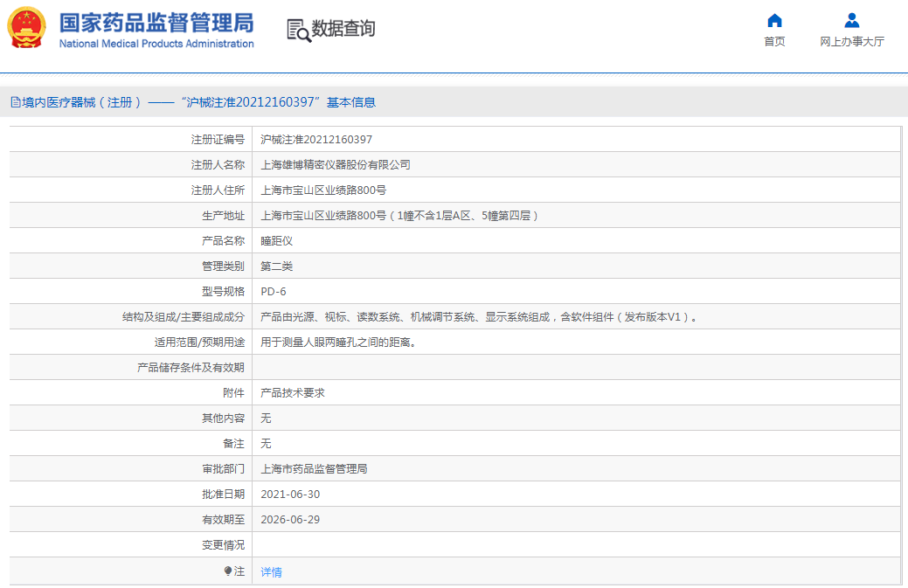Click the document icon before 境内医疗器械
The height and width of the screenshot is (588, 908).
click(x=15, y=102)
